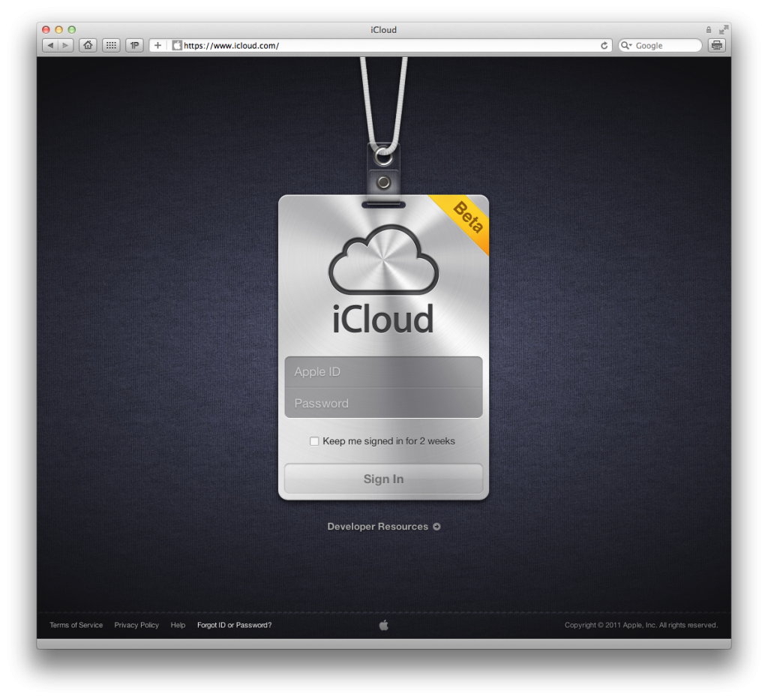Click the iCloud cloud logo
The height and width of the screenshot is (700, 768).
(383, 259)
